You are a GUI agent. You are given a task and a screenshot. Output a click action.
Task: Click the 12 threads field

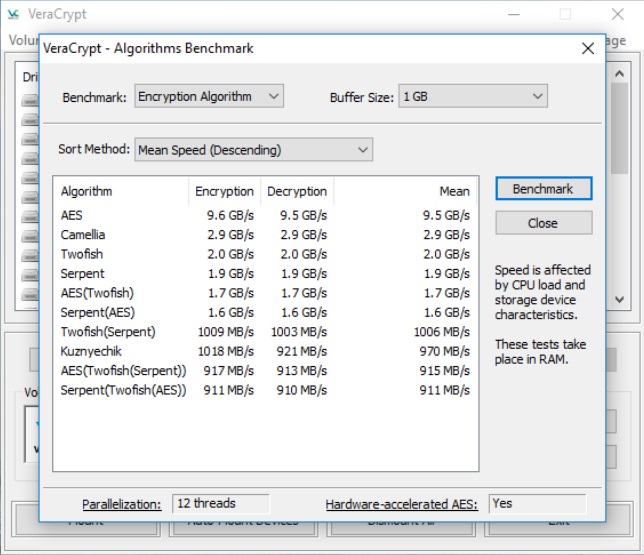221,504
